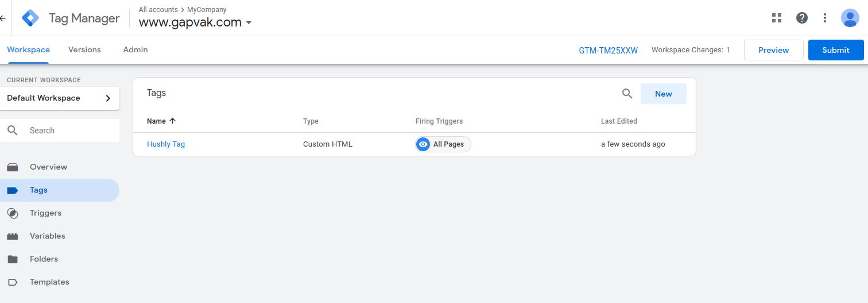Click the sidebar search magnifier icon
Viewport: 868px width, 303px height.
tap(13, 131)
